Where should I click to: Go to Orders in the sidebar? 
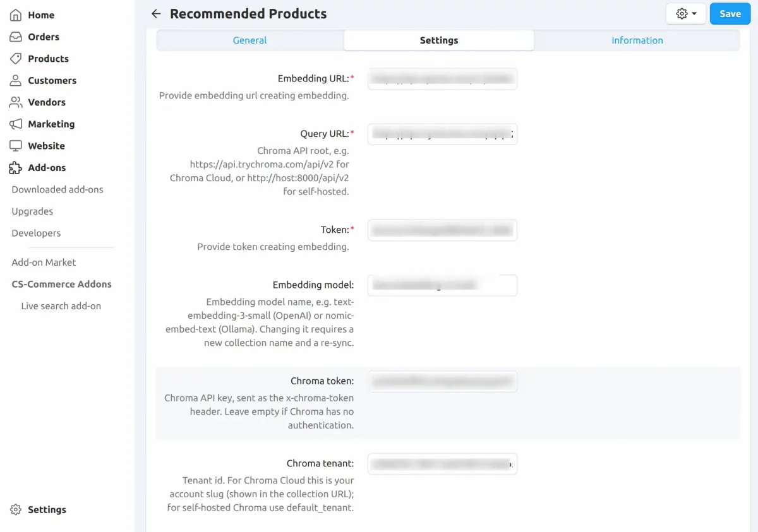44,37
